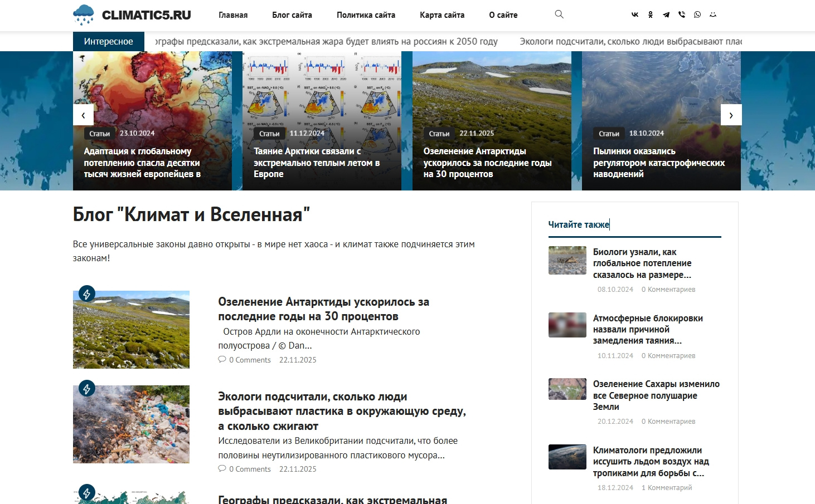Click the thumbnail beside Озеленение Сахары article

(x=567, y=389)
